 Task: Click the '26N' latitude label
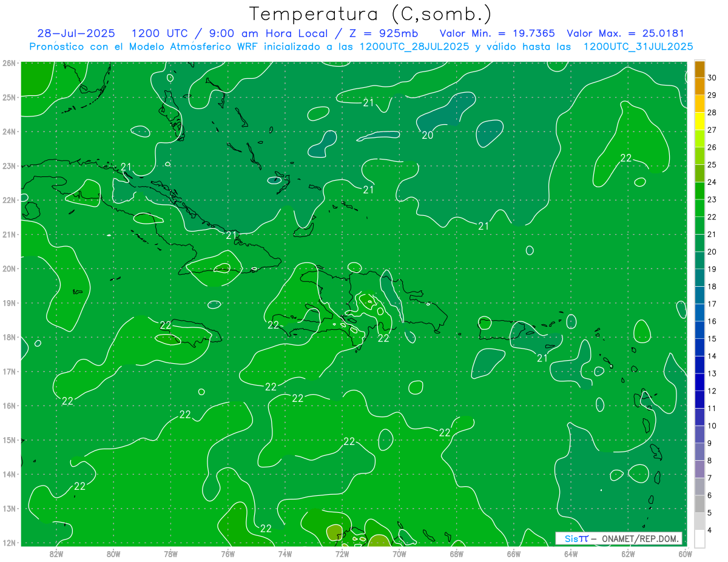point(9,63)
